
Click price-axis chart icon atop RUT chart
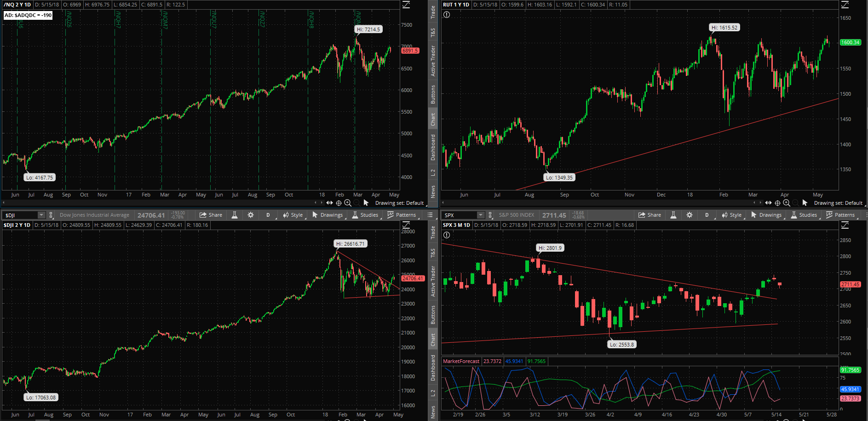click(845, 5)
